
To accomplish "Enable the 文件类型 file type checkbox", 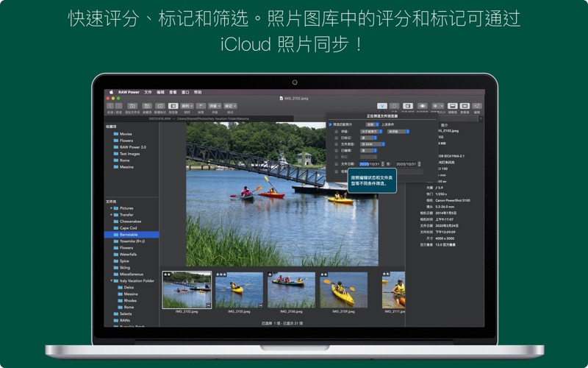I will pyautogui.click(x=337, y=144).
